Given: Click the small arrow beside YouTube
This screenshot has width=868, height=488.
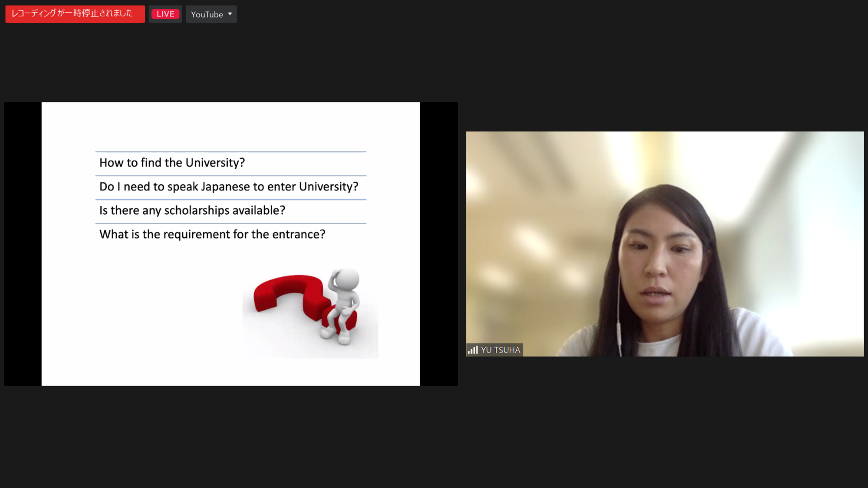Looking at the screenshot, I should (230, 14).
